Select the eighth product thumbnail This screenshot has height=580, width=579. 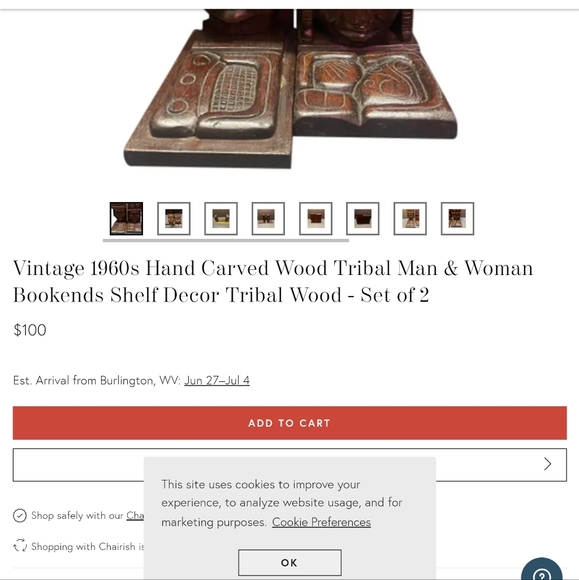457,219
